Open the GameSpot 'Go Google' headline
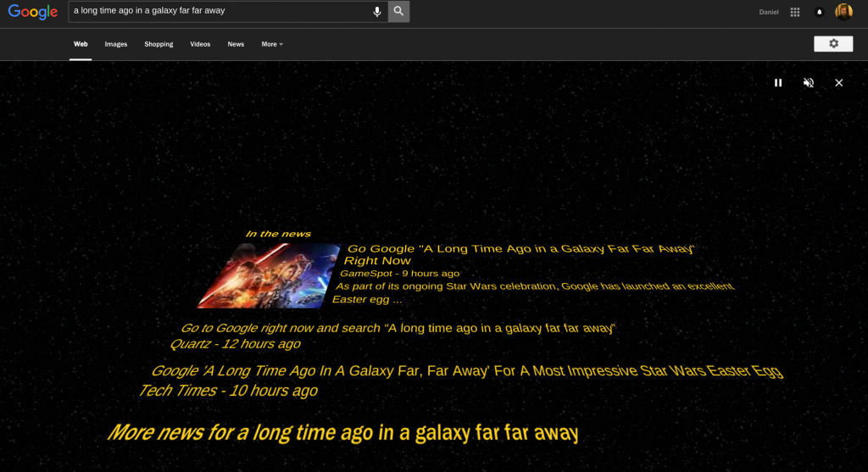This screenshot has width=868, height=472. (520, 254)
